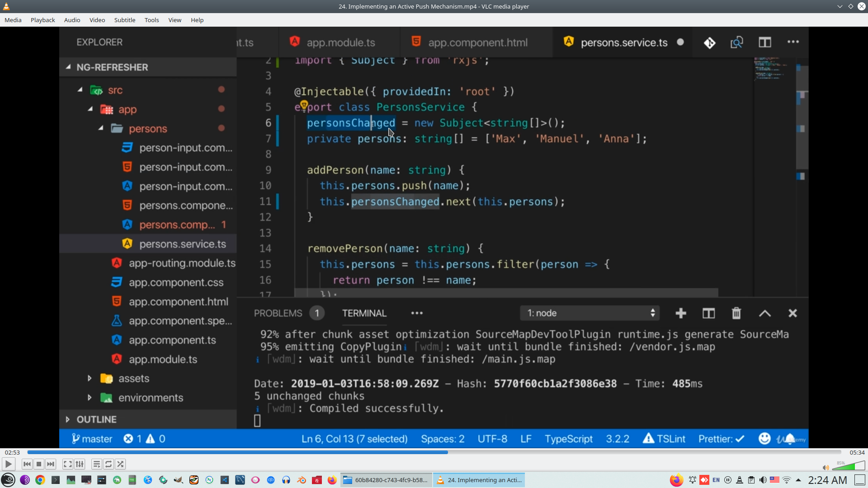Open Firefox from the taskbar
868x488 pixels.
(332, 480)
